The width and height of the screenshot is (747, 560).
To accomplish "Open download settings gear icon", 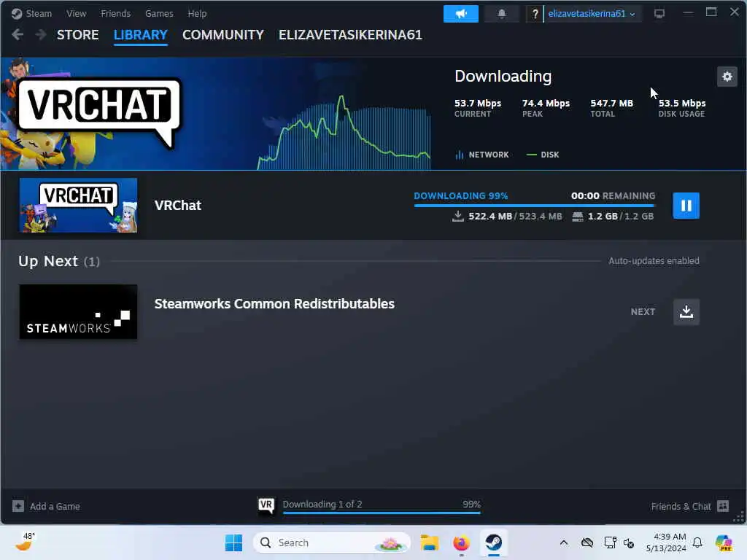I will coord(727,76).
